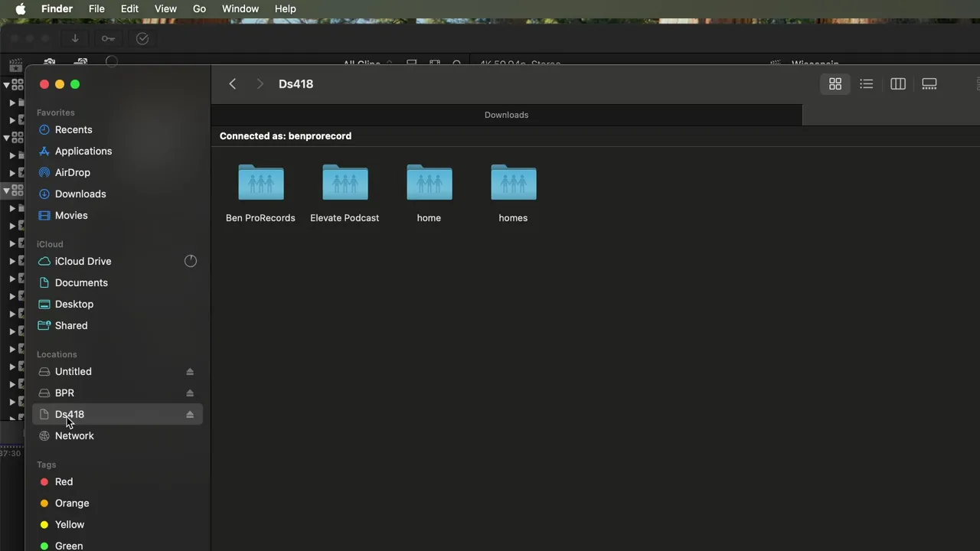Click the background tasks checkmark in the background window

click(x=142, y=38)
